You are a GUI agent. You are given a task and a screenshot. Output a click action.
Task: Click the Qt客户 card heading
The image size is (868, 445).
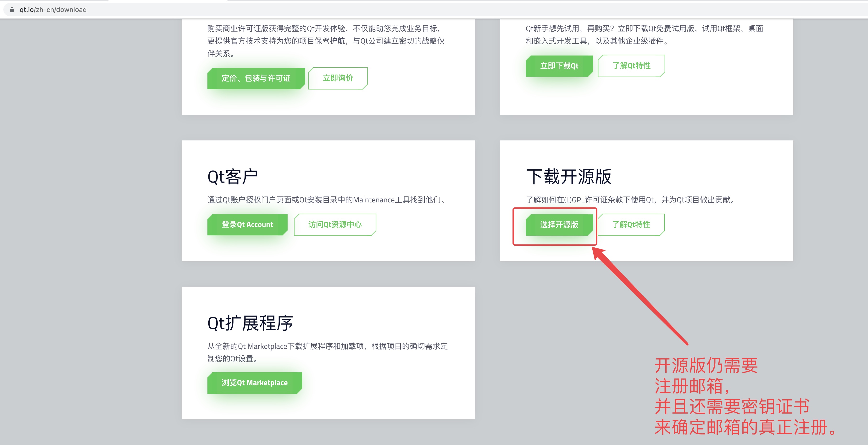(x=233, y=177)
